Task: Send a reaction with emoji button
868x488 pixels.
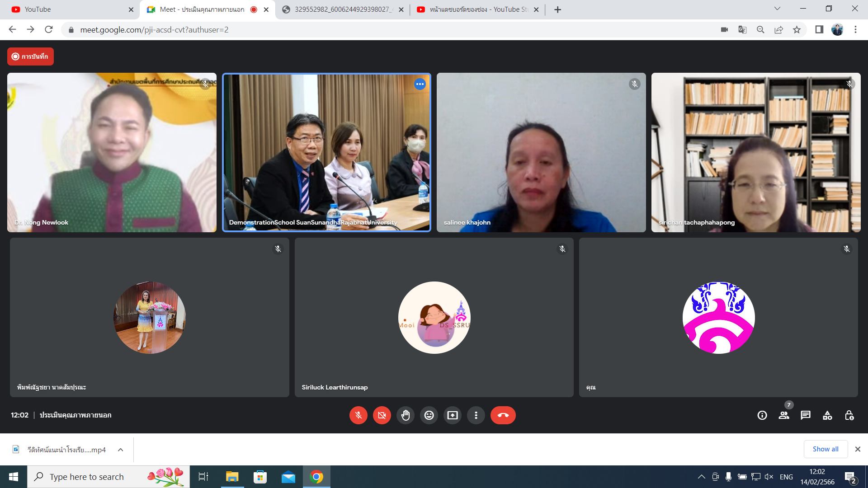Action: click(x=429, y=415)
